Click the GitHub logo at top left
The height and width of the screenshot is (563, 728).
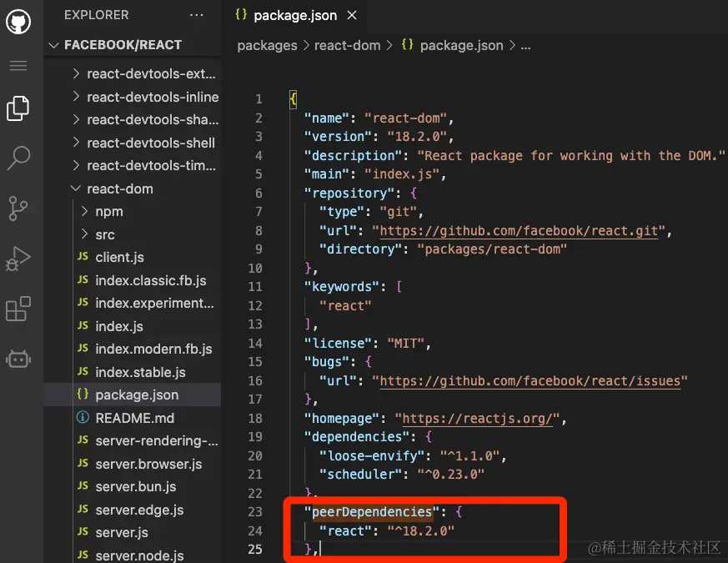[18, 21]
